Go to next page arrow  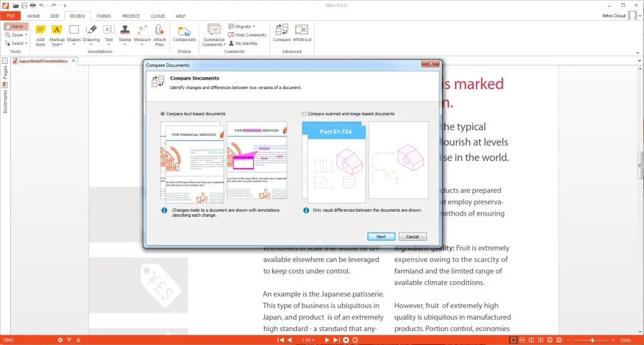point(327,340)
